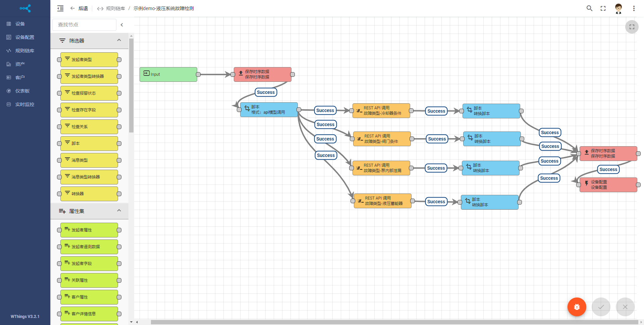Expand canvas with gray fullscreen button
Image resolution: width=644 pixels, height=325 pixels.
tap(632, 27)
